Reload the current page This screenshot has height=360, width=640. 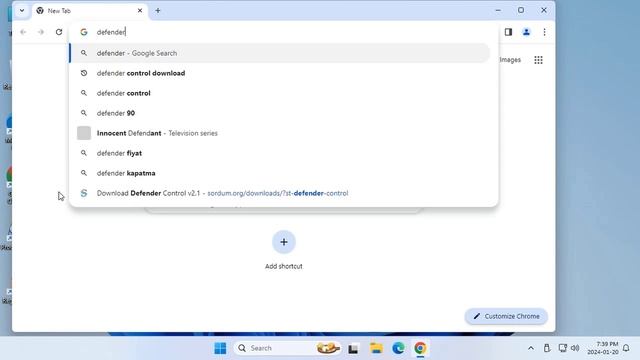59,32
